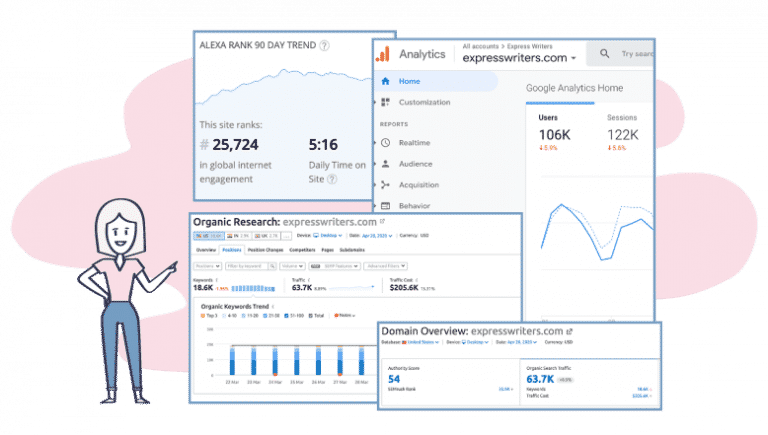This screenshot has height=435, width=768.
Task: Click the Organic Search Traffic 63.7K value
Action: [x=540, y=379]
